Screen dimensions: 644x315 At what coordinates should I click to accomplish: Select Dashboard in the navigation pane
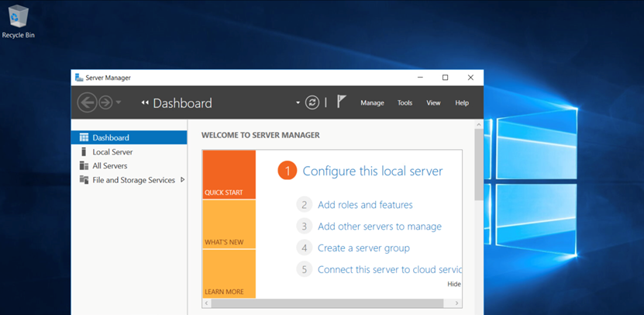pyautogui.click(x=129, y=138)
